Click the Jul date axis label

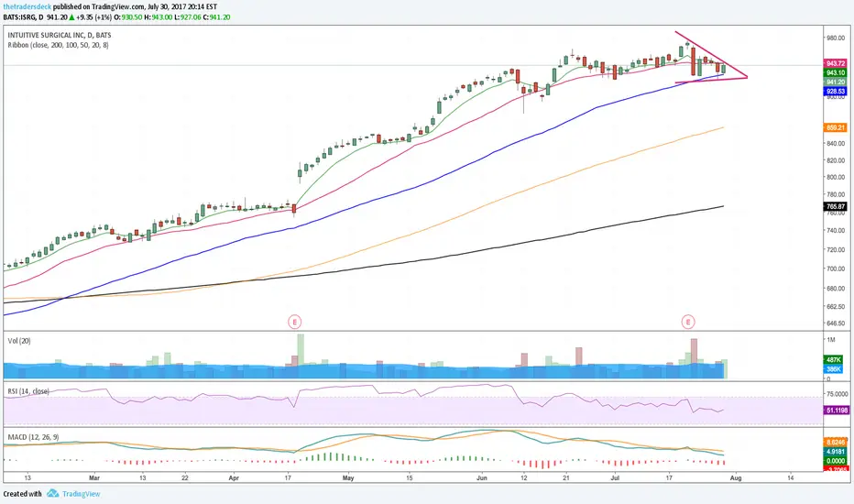pyautogui.click(x=615, y=477)
